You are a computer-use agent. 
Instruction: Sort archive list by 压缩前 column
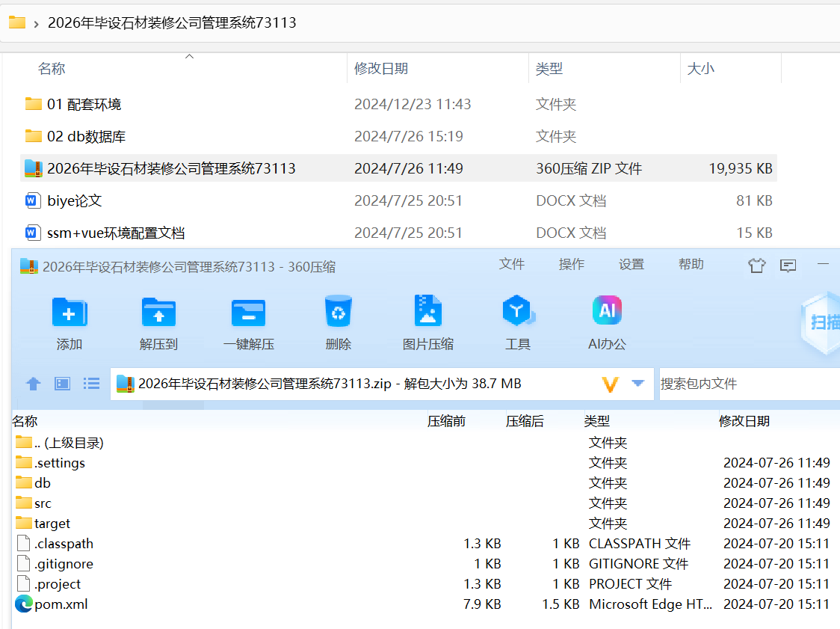446,422
